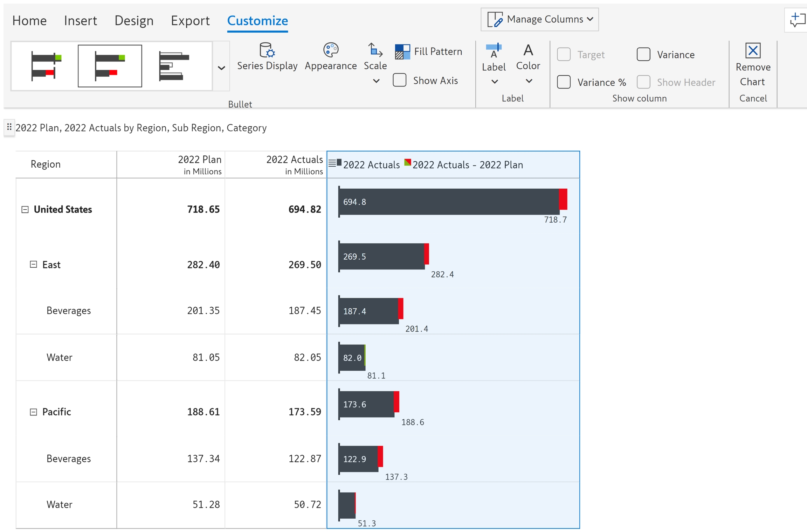Open Series Display settings
The height and width of the screenshot is (532, 807).
[x=267, y=50]
